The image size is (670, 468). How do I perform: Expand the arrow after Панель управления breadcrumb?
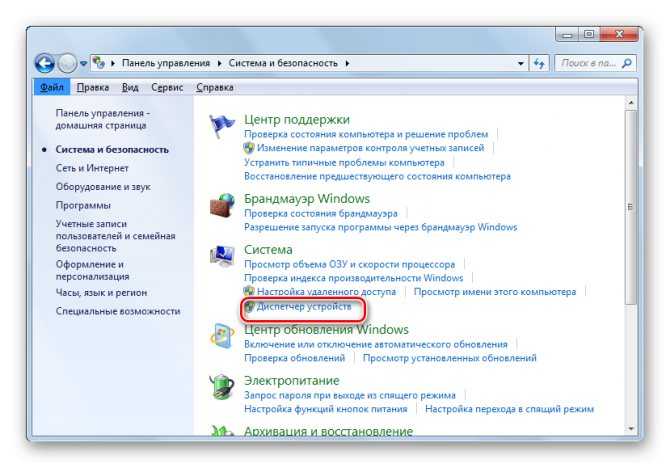tap(219, 63)
